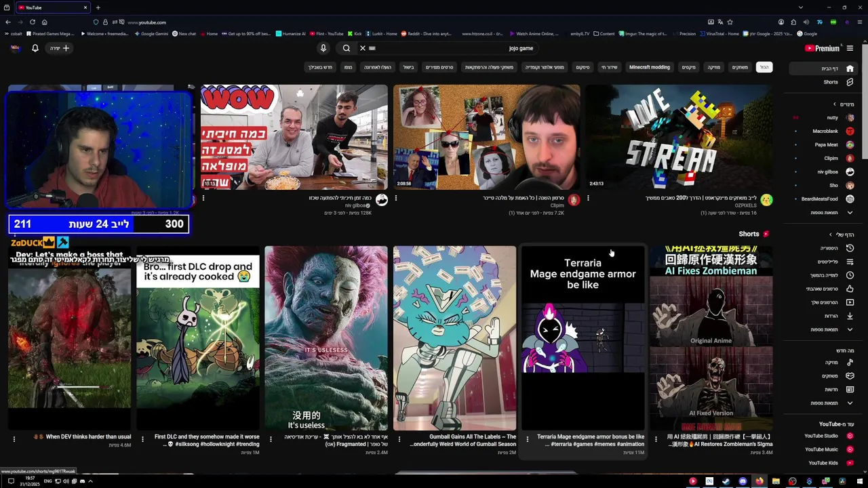The height and width of the screenshot is (488, 868).
Task: Open the account avatar menu
Action: [15, 48]
